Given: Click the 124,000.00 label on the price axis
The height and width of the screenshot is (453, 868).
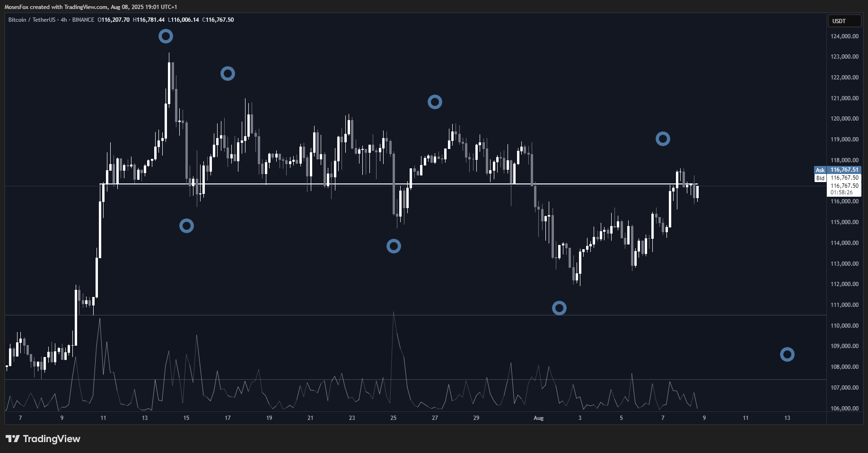Looking at the screenshot, I should pos(844,36).
